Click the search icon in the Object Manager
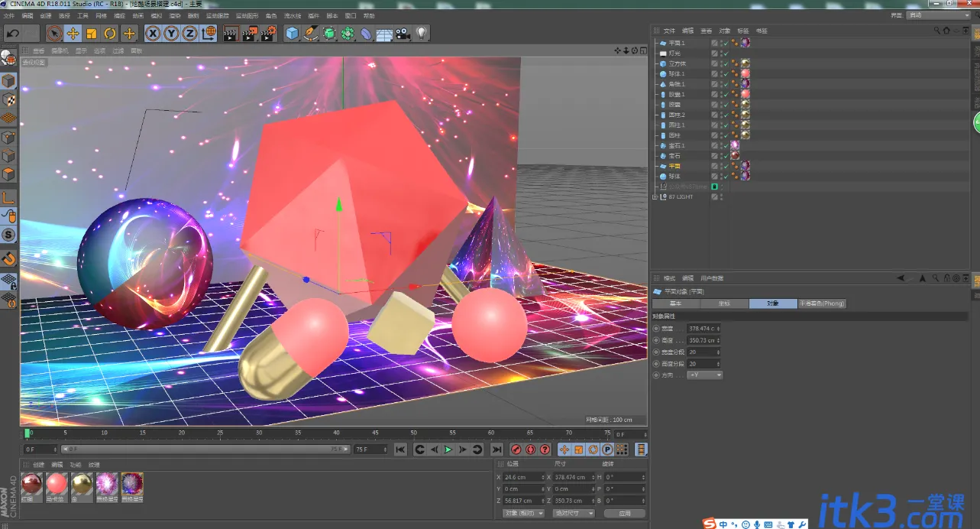The width and height of the screenshot is (980, 529). coord(937,31)
